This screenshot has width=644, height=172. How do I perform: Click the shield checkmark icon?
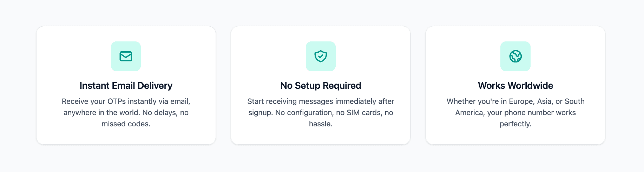tap(321, 56)
